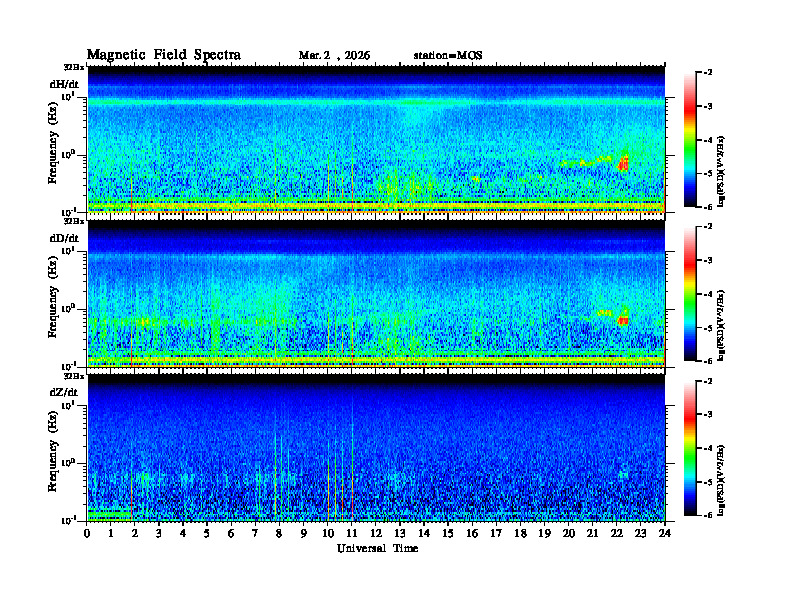Click the "-6" value on dH/dt color scale
The width and height of the screenshot is (792, 612).
point(709,207)
